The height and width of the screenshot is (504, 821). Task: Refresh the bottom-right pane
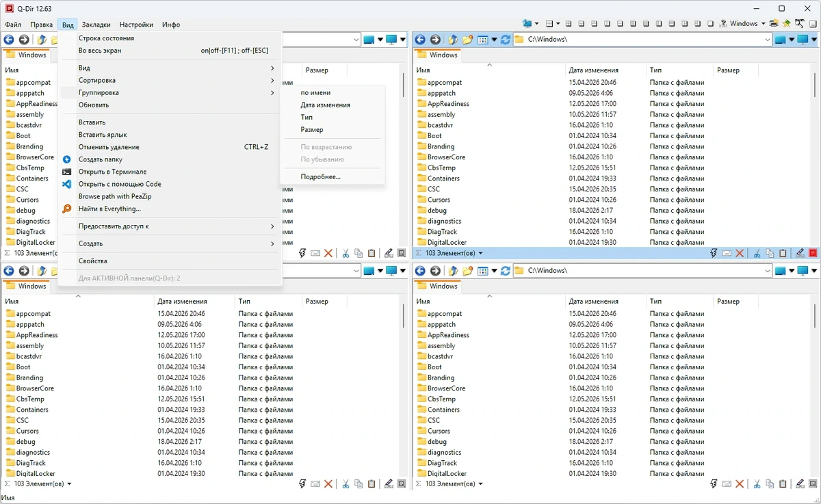coord(506,271)
